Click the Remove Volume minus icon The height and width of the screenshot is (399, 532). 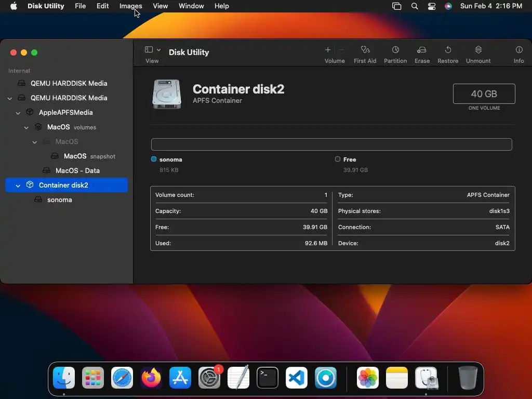pos(342,50)
